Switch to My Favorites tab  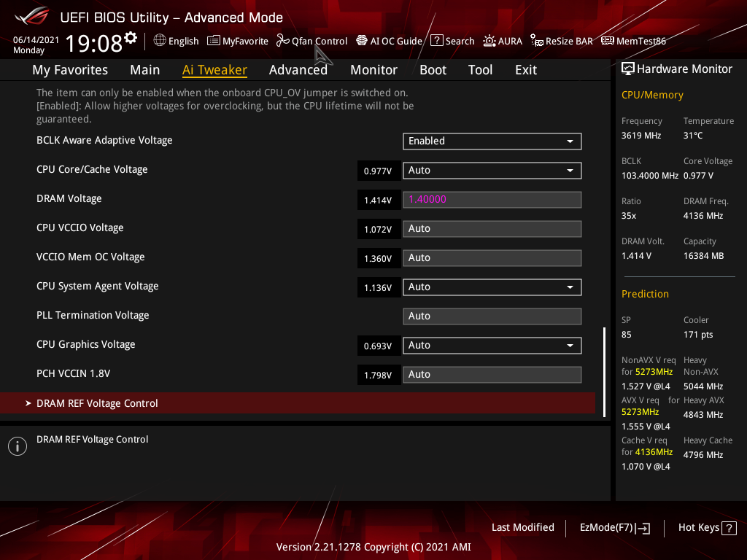click(70, 70)
